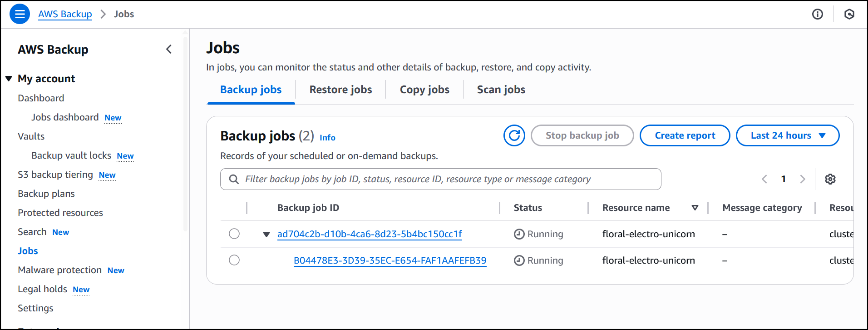Click the hexagon shield icon in header
The height and width of the screenshot is (330, 868).
pos(849,14)
